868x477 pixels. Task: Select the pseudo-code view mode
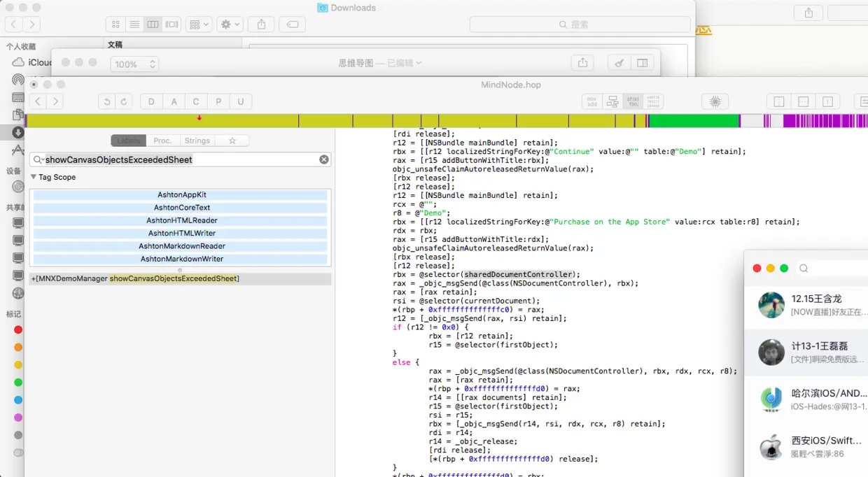(x=633, y=101)
